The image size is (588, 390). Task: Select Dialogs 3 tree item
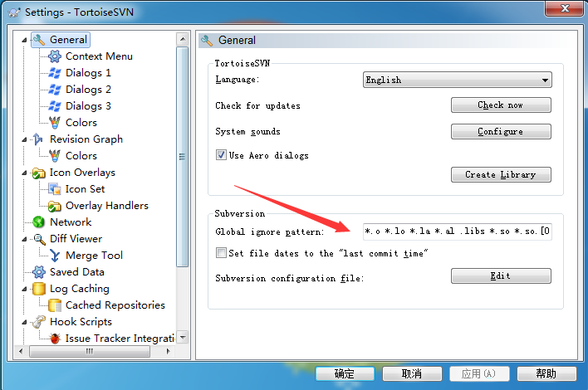click(x=88, y=106)
